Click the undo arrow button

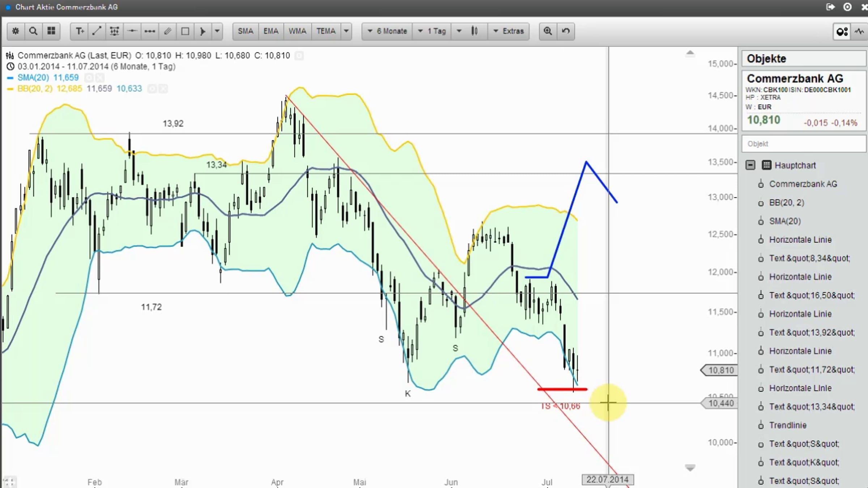click(566, 31)
